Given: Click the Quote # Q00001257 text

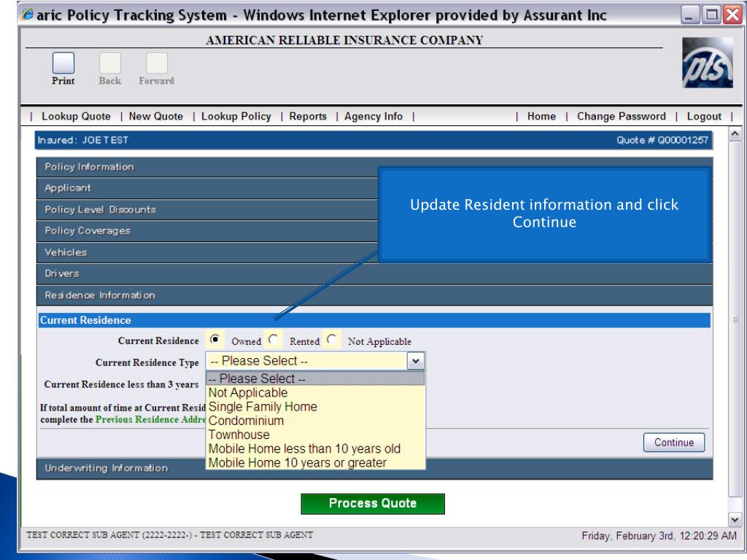Looking at the screenshot, I should point(662,140).
